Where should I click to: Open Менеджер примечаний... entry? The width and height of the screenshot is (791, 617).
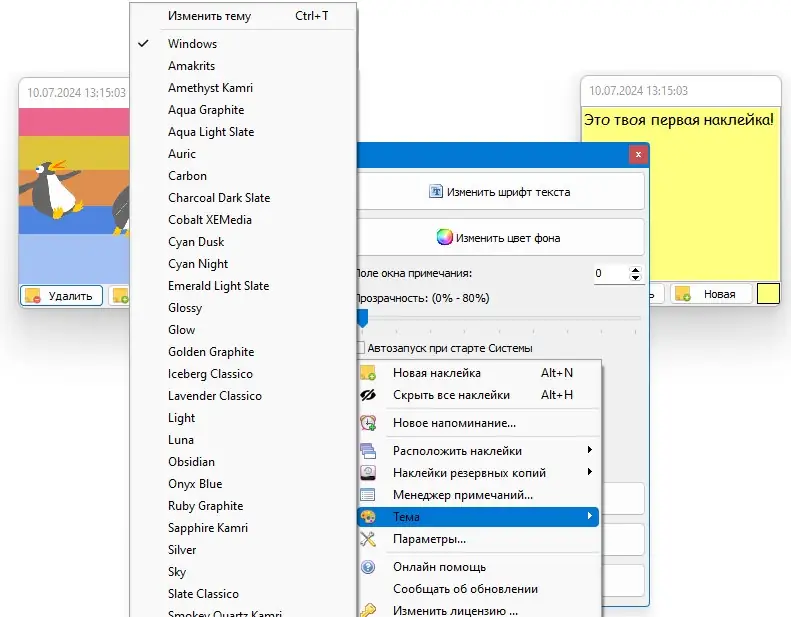(479, 495)
